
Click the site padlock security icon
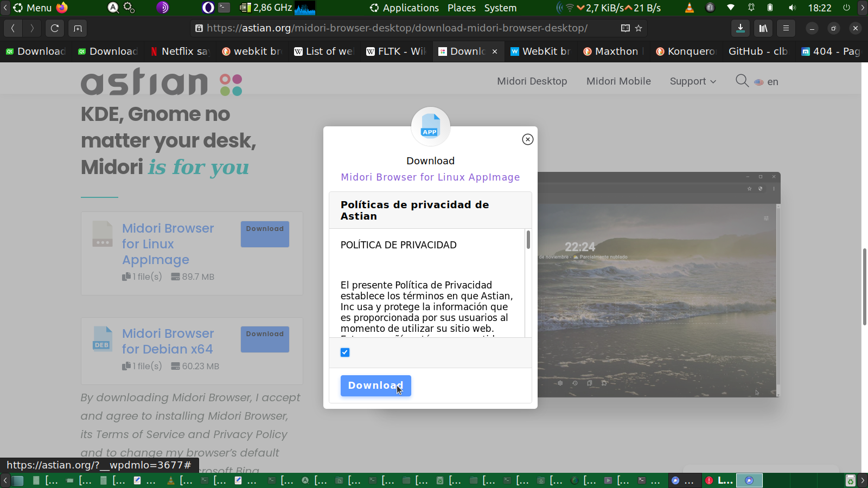pos(199,28)
